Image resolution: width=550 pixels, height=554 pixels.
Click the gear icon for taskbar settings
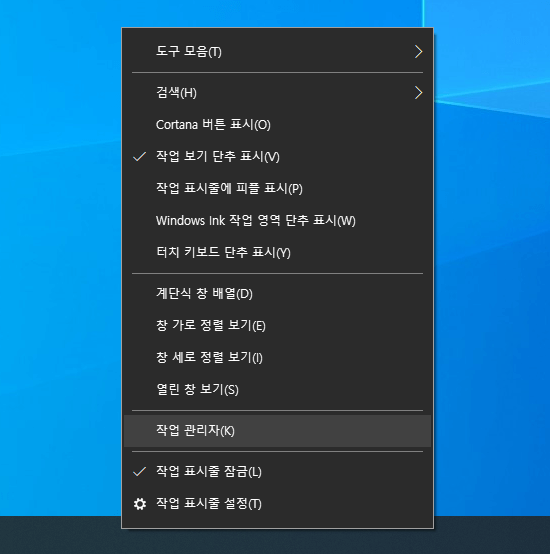[x=140, y=504]
